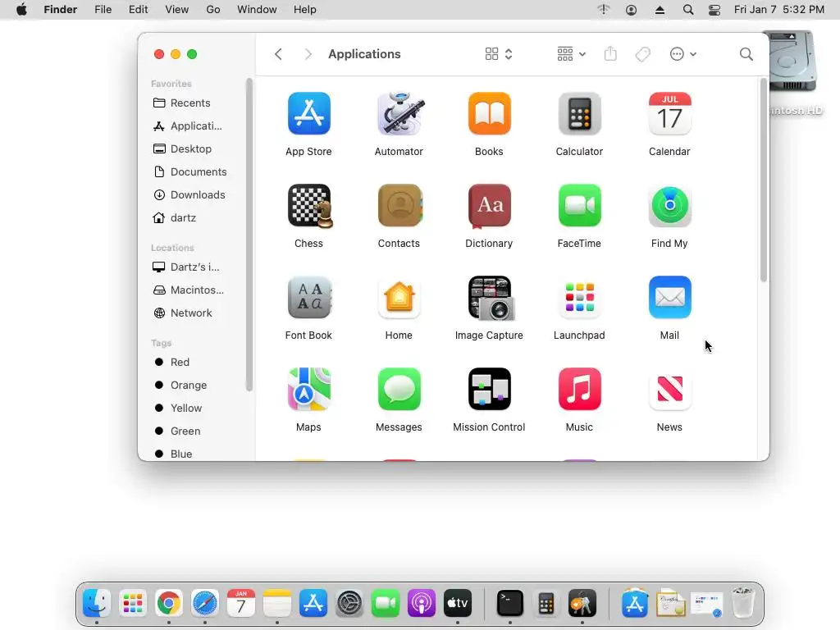840x630 pixels.
Task: Open System Preferences from the Dock
Action: 349,603
